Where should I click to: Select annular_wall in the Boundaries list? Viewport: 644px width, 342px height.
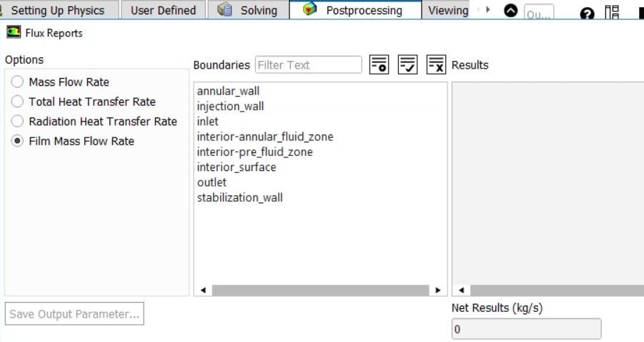228,92
